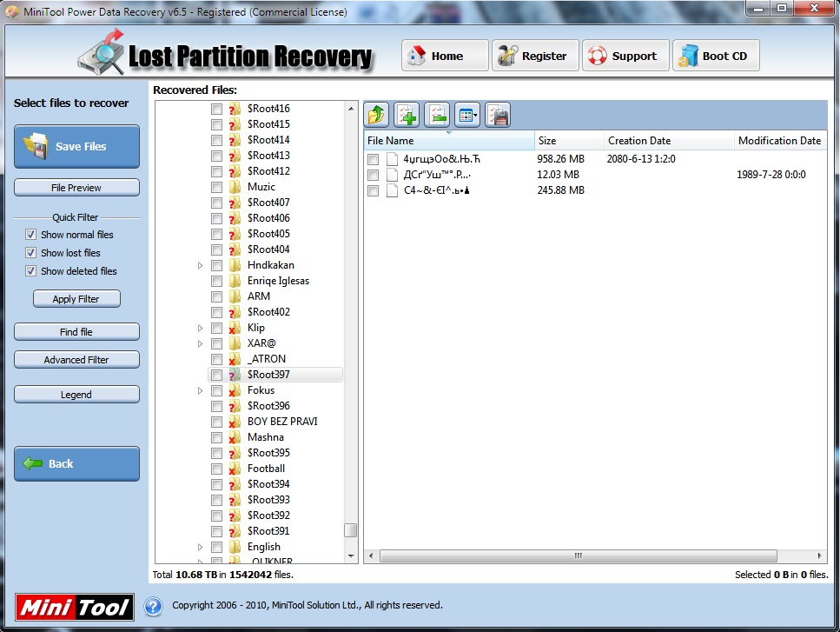Screen dimensions: 840x632
Task: Click the folder icon next to Enriqe Iglesas
Action: coord(235,281)
